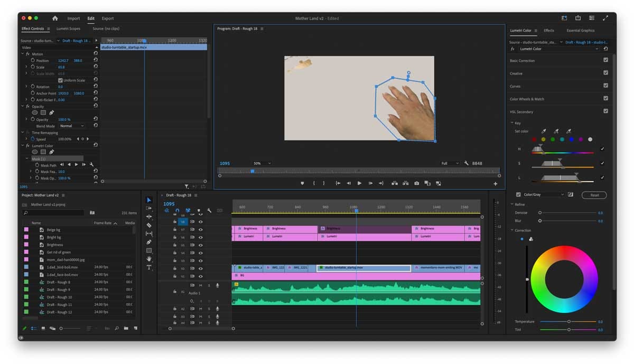Disable Basic Correction checkbox
The width and height of the screenshot is (634, 364).
605,60
